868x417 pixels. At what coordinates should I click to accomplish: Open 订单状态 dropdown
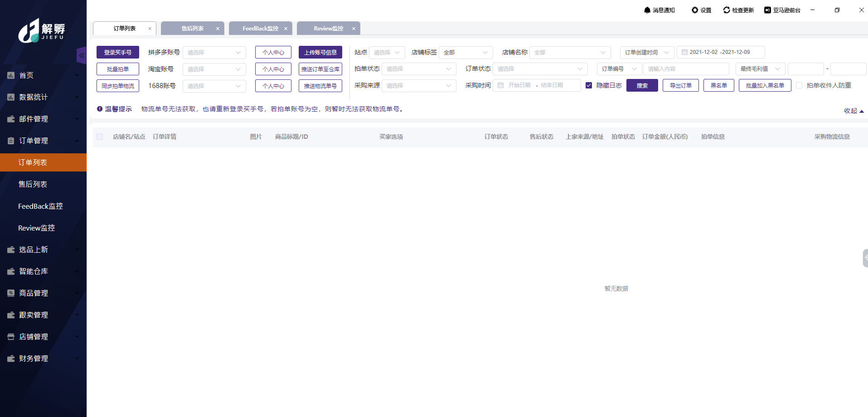click(x=540, y=69)
